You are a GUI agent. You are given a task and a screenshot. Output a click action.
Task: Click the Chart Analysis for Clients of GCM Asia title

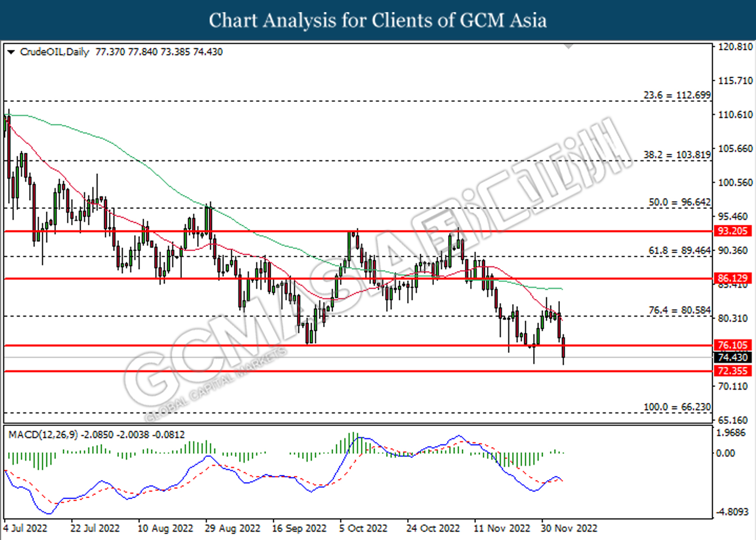[x=378, y=21]
